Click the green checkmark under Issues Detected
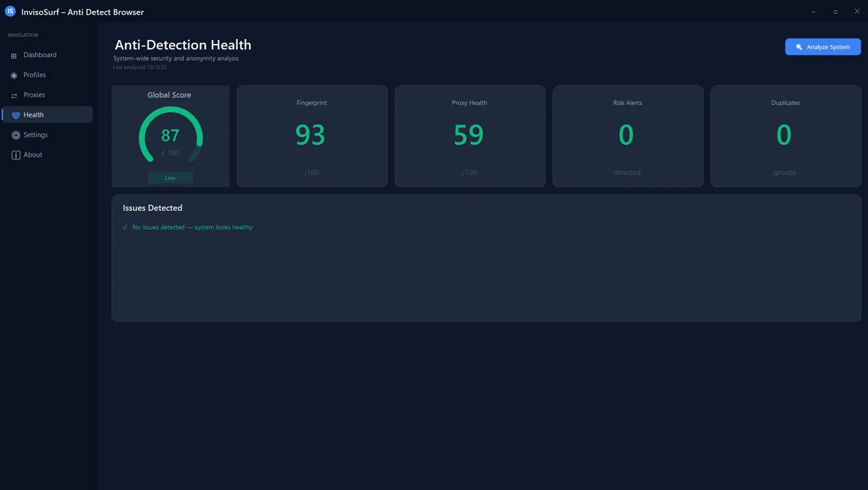868x490 pixels. 125,227
